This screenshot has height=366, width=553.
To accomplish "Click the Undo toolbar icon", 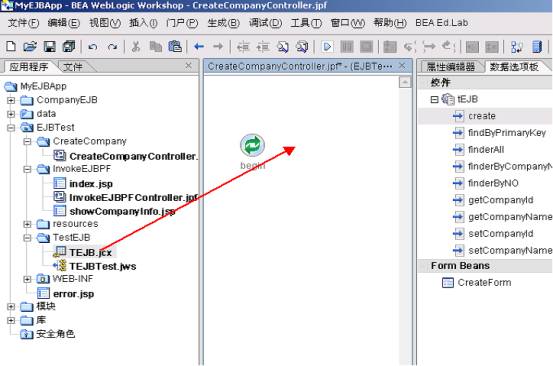I will tap(93, 47).
